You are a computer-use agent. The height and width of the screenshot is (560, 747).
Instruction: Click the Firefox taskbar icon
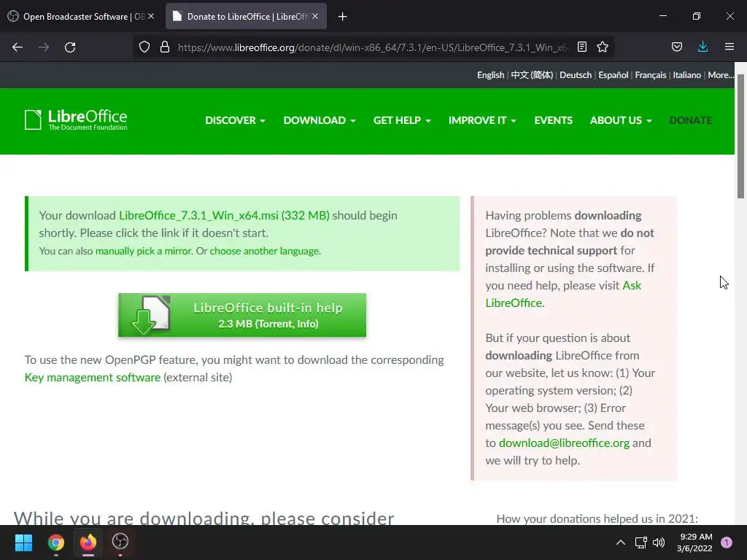coord(88,542)
